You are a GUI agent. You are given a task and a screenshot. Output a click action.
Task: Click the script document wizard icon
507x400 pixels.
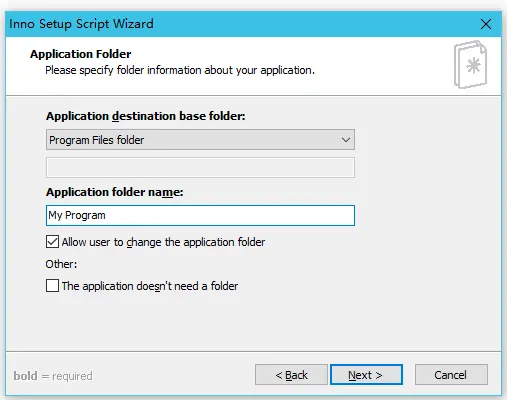[470, 64]
